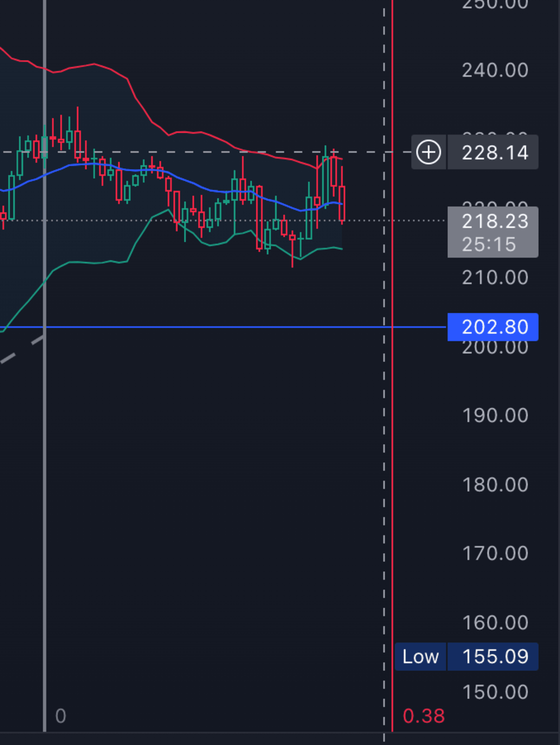Click the 180.00 price axis label
The image size is (560, 745).
point(495,484)
